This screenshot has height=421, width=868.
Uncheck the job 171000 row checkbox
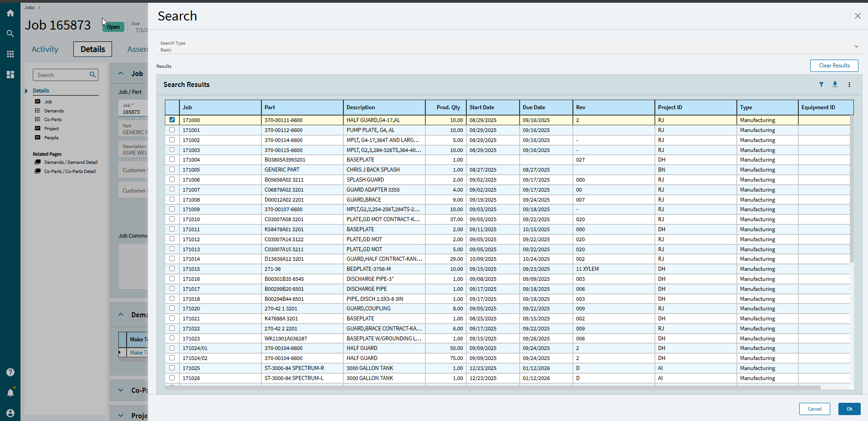pyautogui.click(x=172, y=120)
